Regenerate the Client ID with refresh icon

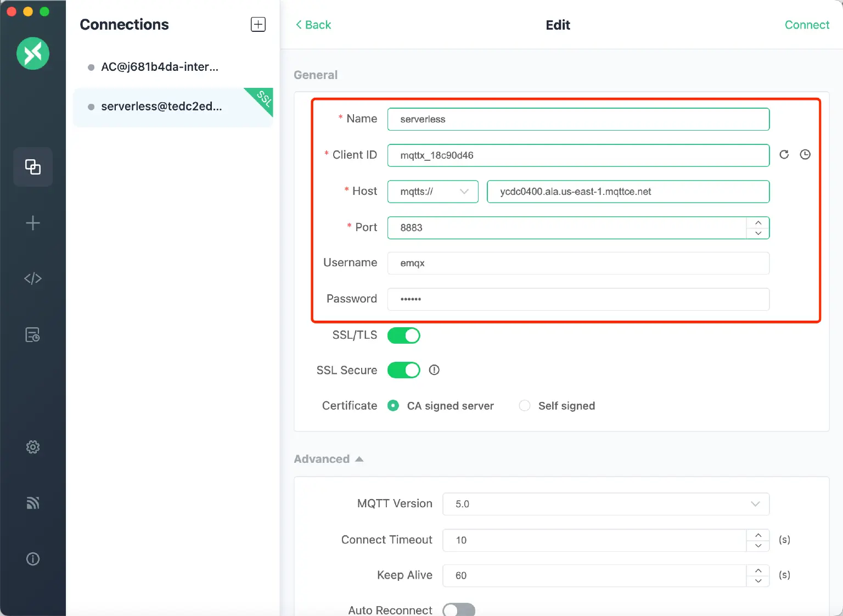click(784, 155)
